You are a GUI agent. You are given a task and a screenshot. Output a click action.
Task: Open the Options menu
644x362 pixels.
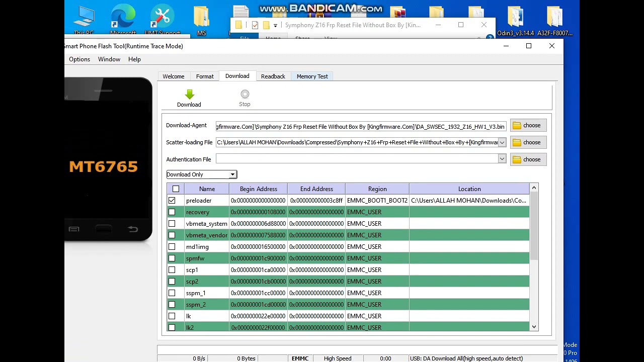(79, 59)
